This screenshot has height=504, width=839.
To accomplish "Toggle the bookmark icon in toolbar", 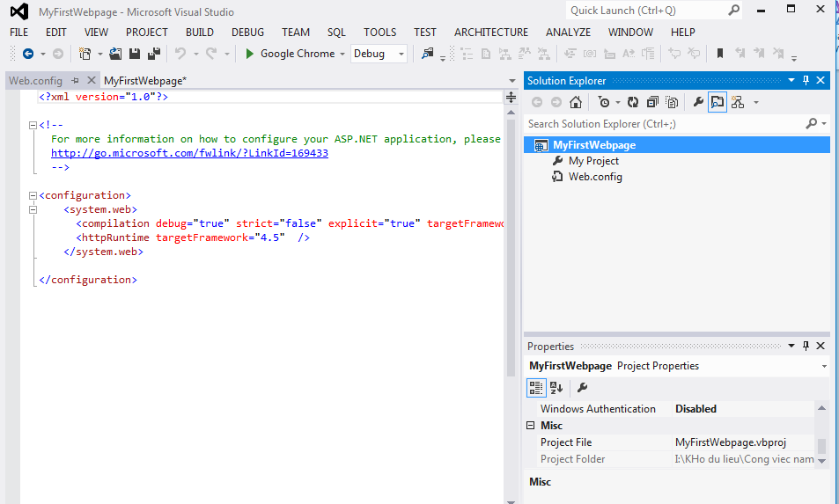I will (720, 54).
